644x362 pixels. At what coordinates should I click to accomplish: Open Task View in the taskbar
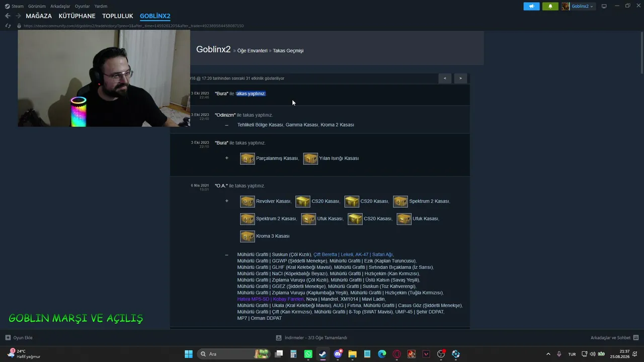279,354
